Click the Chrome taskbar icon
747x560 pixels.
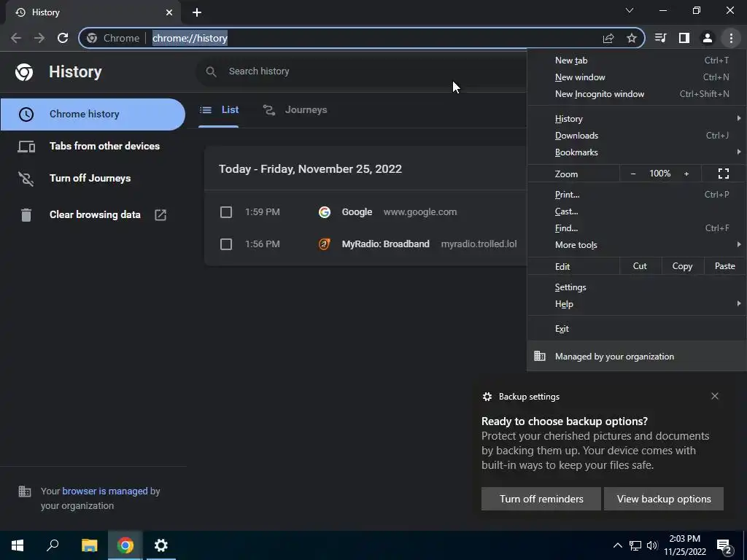[x=125, y=545]
